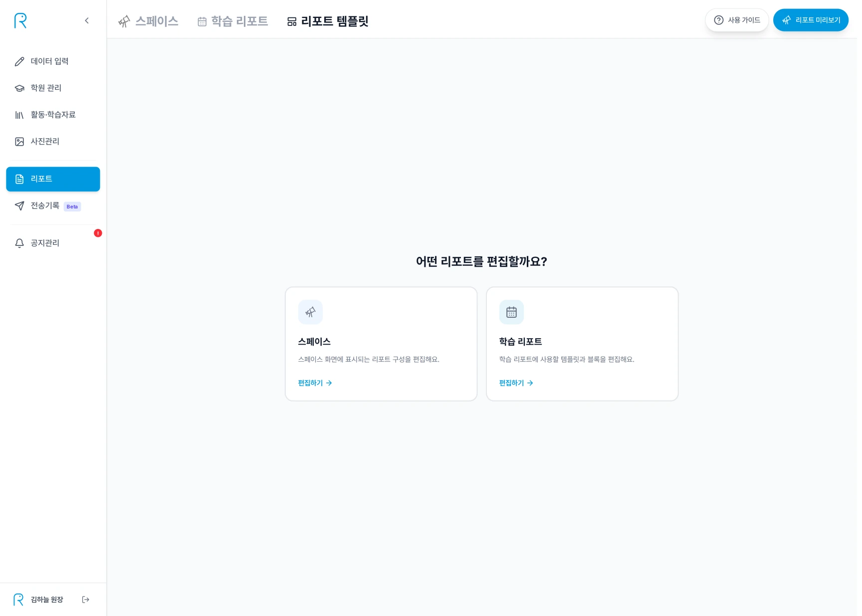Click the R logo in the sidebar header
Screen dimensions: 862x616
[x=20, y=20]
